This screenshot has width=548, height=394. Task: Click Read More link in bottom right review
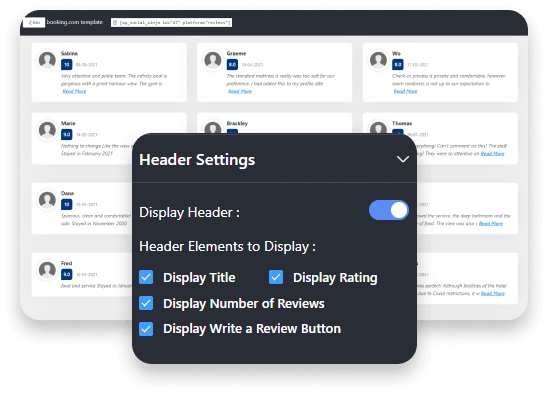pyautogui.click(x=493, y=293)
